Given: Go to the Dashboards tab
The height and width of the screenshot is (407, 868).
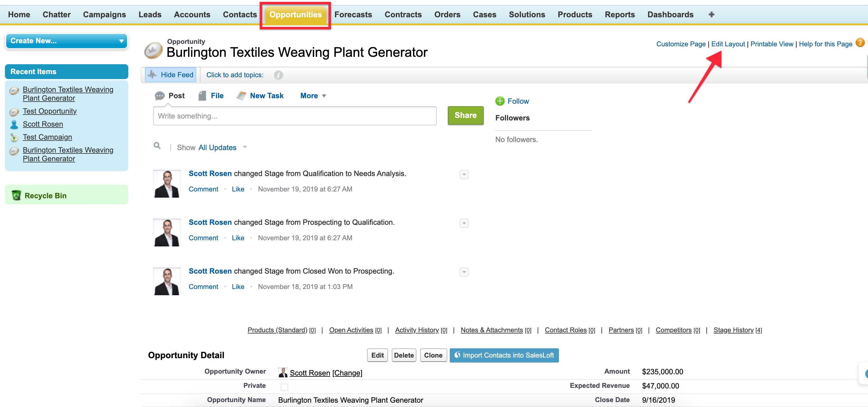Looking at the screenshot, I should coord(670,15).
